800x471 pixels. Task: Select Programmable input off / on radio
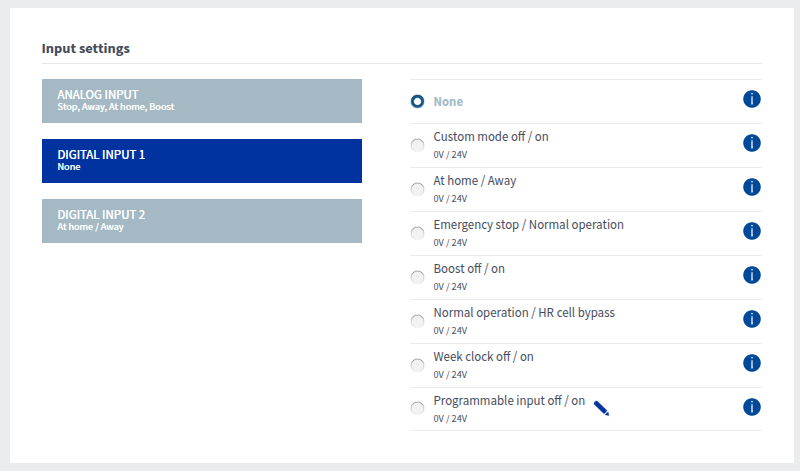tap(417, 409)
